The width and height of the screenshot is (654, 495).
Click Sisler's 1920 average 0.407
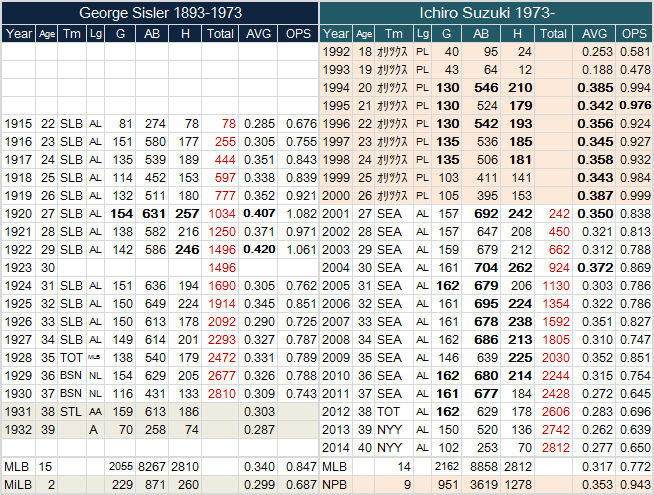coord(258,214)
